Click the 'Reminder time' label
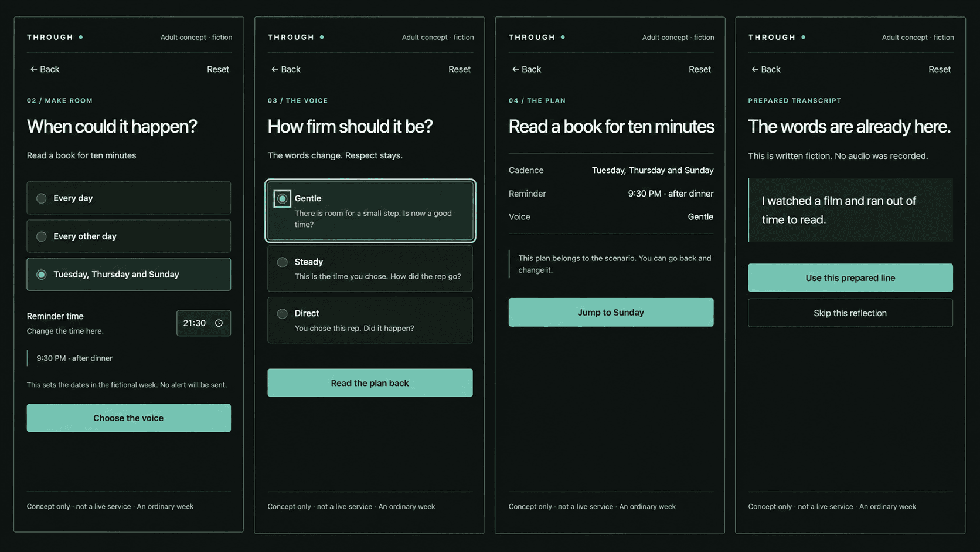The width and height of the screenshot is (980, 552). tap(55, 316)
